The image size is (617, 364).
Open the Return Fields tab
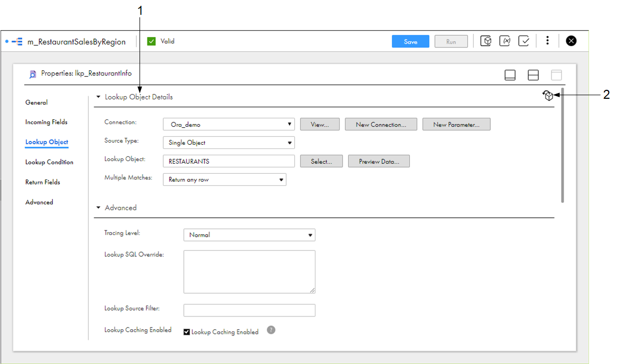tap(42, 182)
